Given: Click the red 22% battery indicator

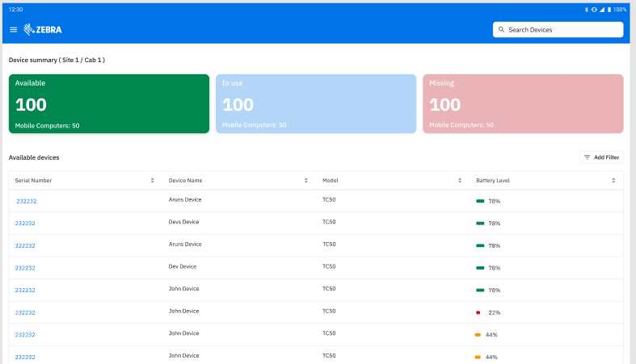Looking at the screenshot, I should (x=478, y=312).
